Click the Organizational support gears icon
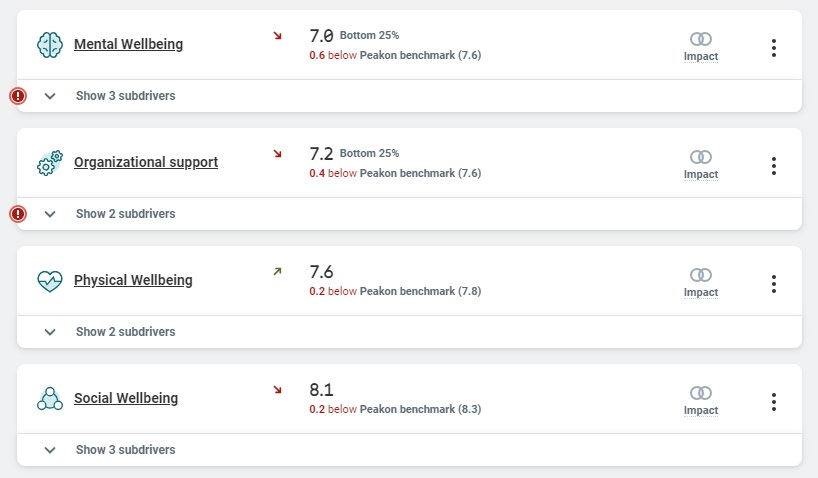 (50, 162)
